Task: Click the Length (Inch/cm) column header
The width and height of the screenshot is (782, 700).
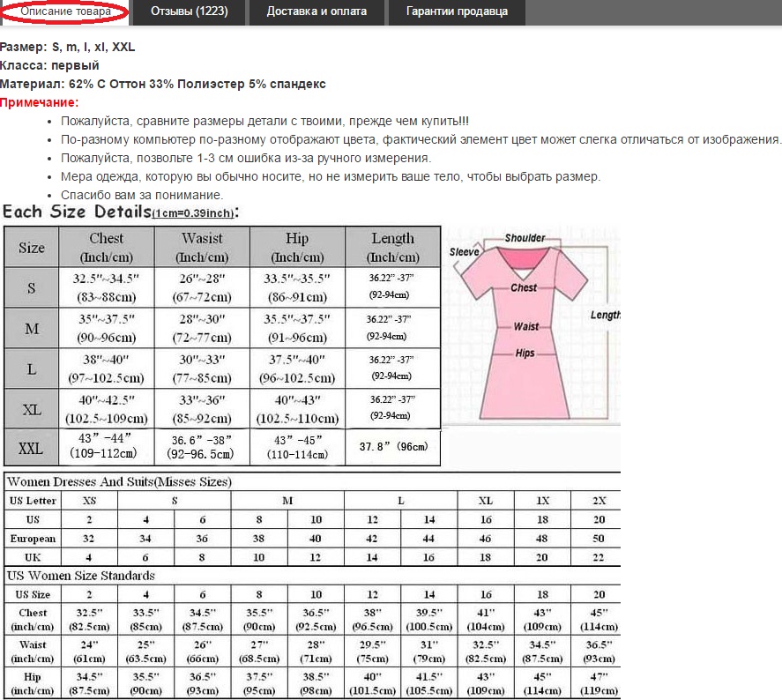Action: tap(393, 248)
